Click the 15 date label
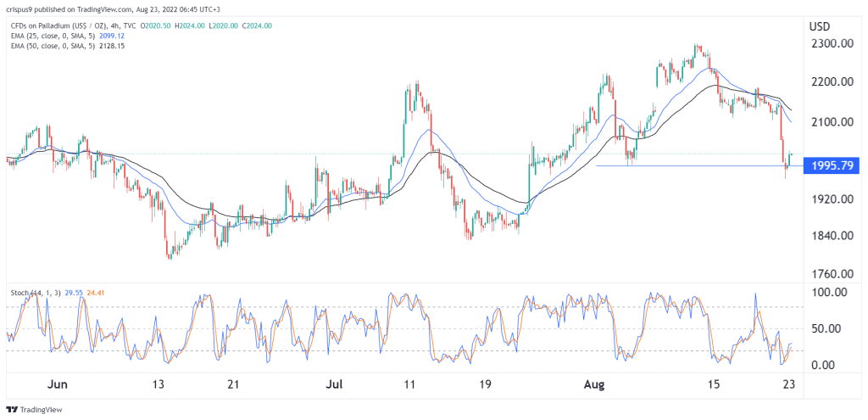 715,384
